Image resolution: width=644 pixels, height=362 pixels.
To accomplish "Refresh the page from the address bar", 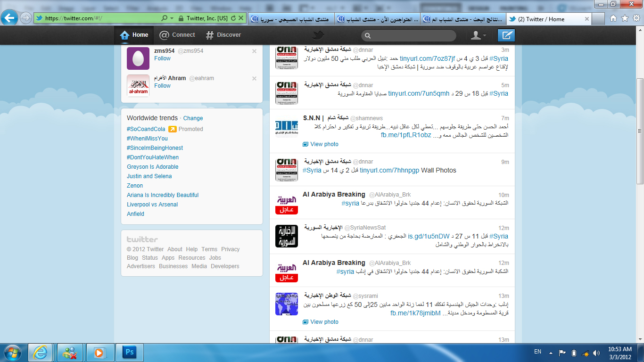I will point(233,18).
